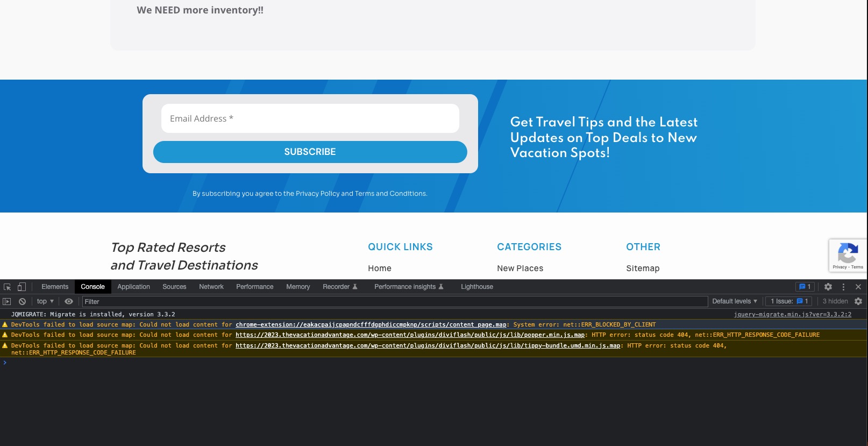
Task: Open the tippy-bundle.umd.min.js.map URL link
Action: (428, 345)
